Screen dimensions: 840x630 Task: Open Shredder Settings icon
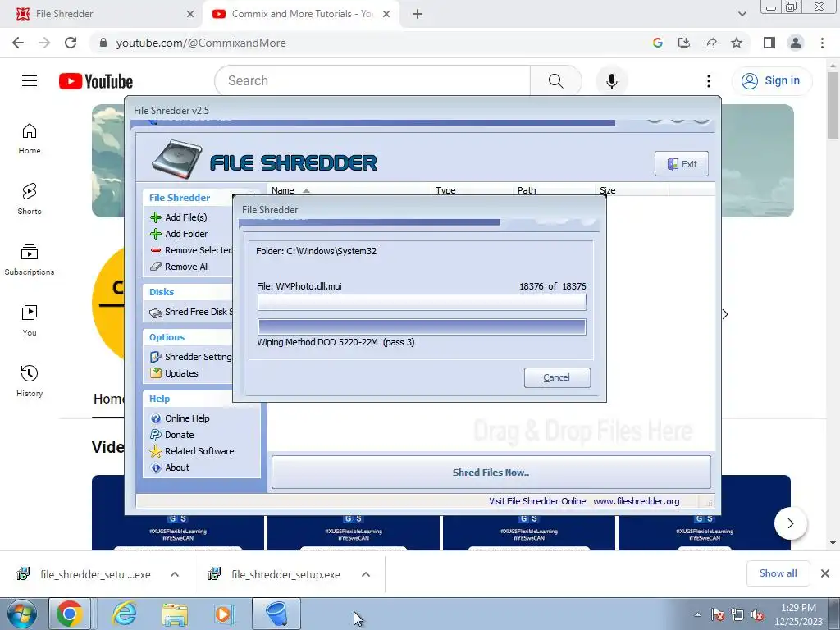[156, 357]
